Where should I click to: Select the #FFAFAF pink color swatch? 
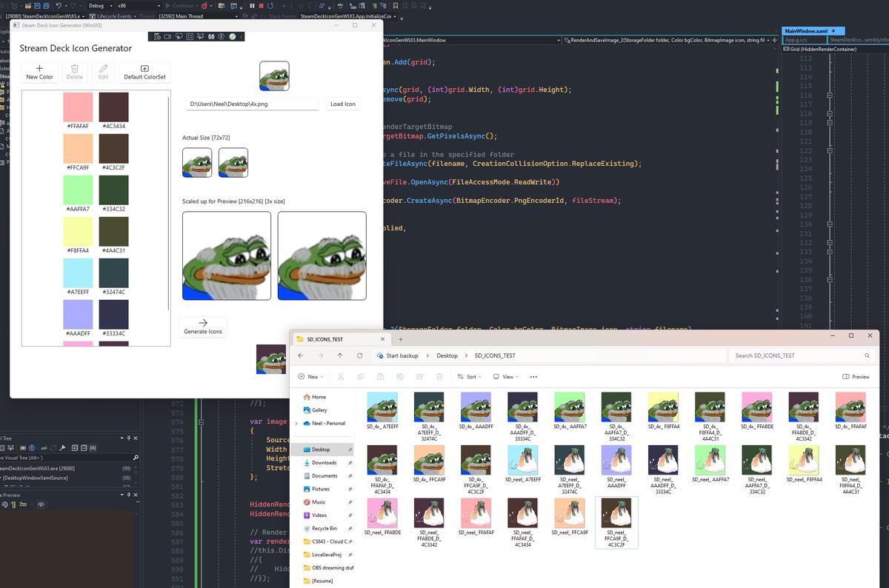pyautogui.click(x=78, y=107)
